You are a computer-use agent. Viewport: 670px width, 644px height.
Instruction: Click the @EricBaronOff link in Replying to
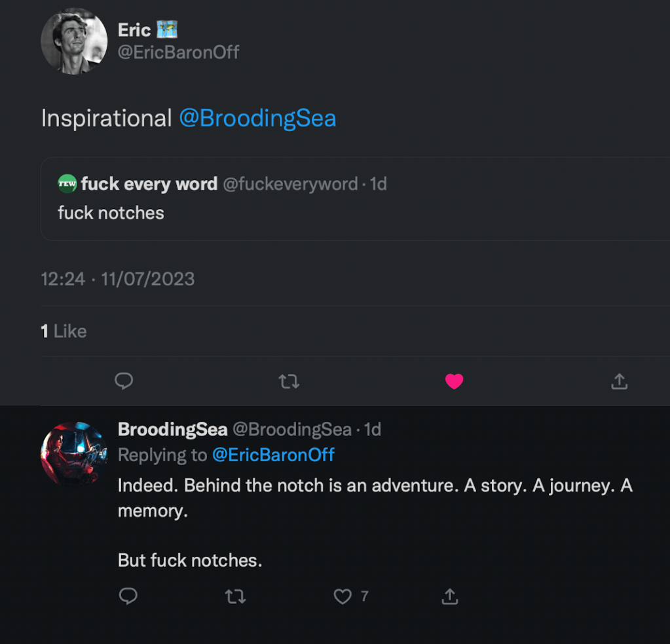(x=273, y=455)
